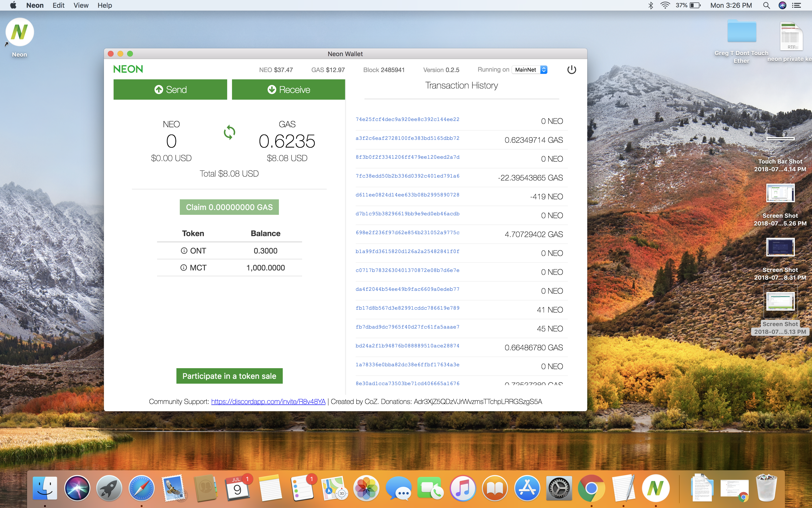
Task: Open transaction 7fc38edd50b2b336d0392c401ed791a6
Action: pos(407,176)
